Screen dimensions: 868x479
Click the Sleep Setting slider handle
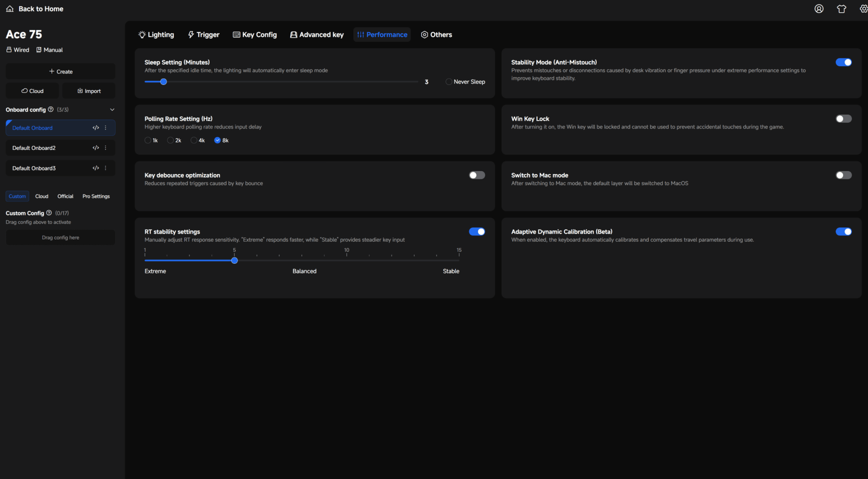pyautogui.click(x=163, y=82)
